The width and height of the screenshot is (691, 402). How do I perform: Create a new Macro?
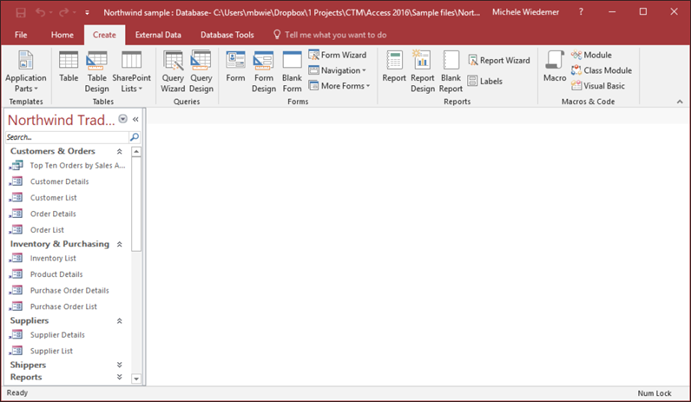[554, 67]
